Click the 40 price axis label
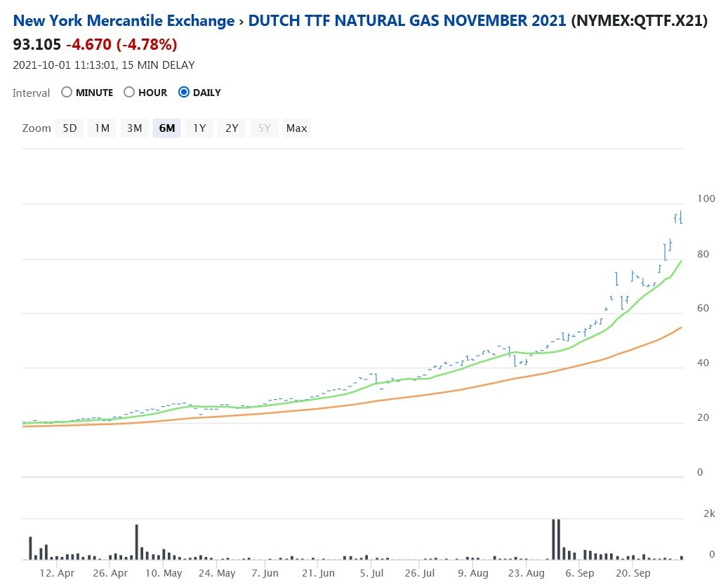 [x=703, y=363]
